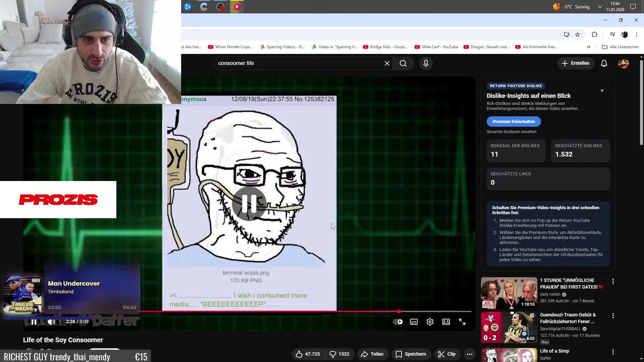
Task: Open the Chrome profile avatar
Action: (x=624, y=34)
